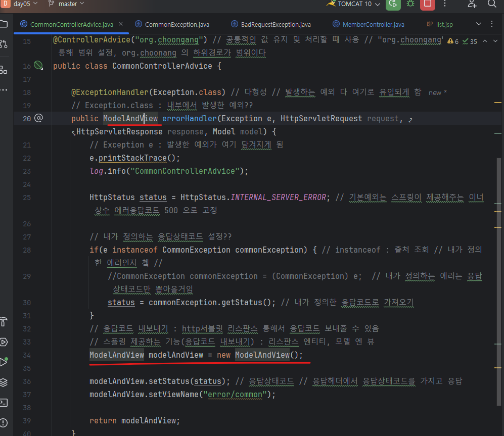Open editor tab options vertical dots
Image resolution: width=504 pixels, height=436 pixels.
pos(492,24)
